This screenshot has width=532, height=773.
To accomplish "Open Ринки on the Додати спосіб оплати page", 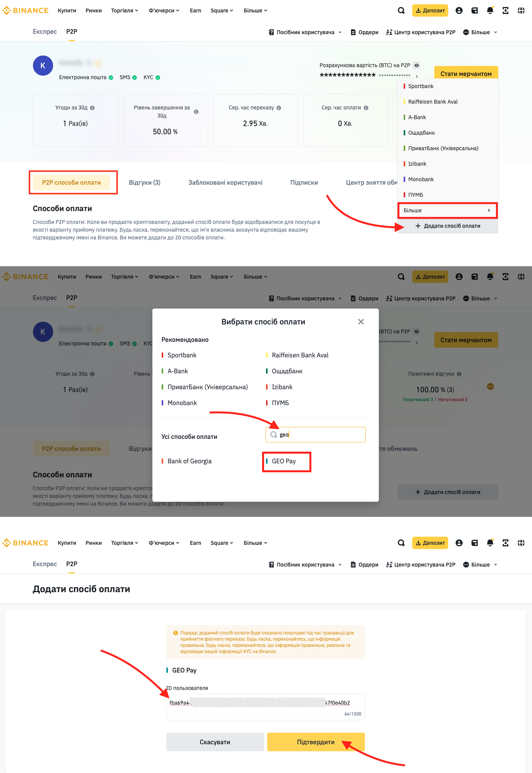I will point(93,543).
